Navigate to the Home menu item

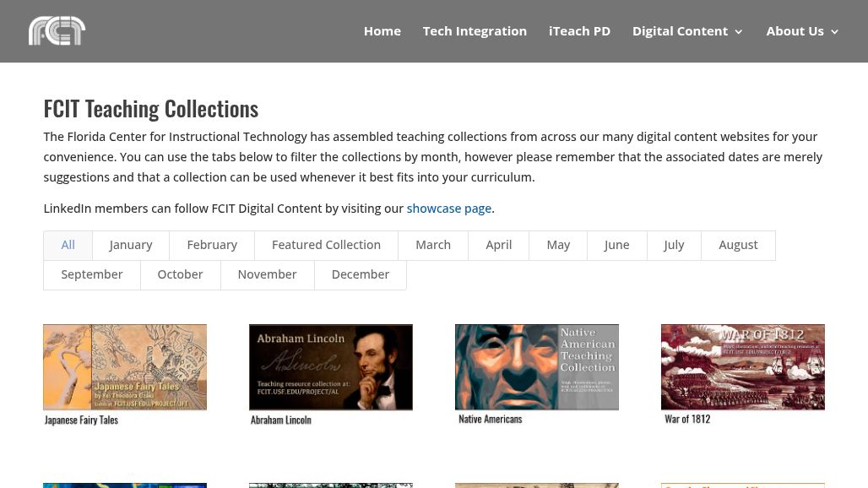point(382,30)
